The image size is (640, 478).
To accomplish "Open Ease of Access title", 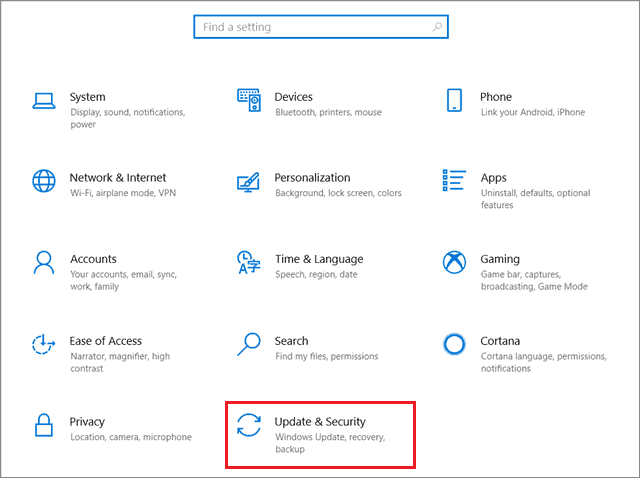I will coord(106,341).
